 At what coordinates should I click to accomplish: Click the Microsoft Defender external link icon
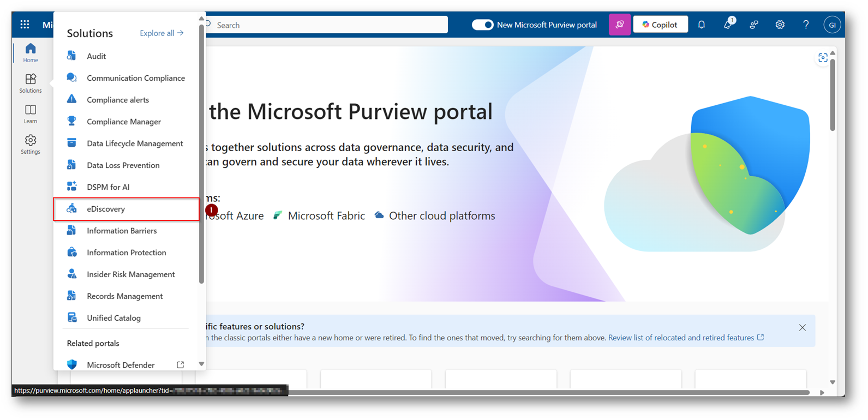tap(180, 364)
